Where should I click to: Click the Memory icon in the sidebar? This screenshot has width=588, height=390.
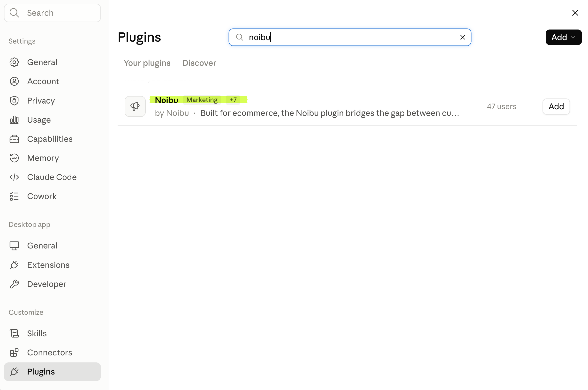coord(15,158)
